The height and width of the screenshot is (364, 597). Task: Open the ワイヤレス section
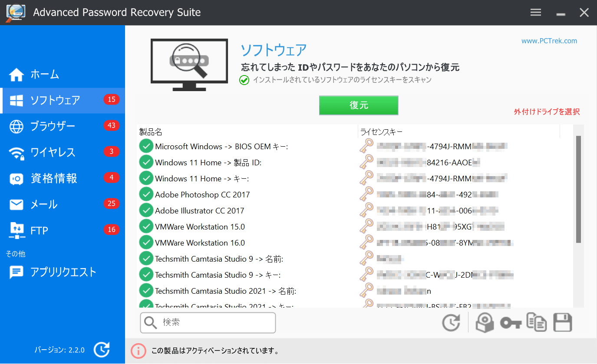pos(63,152)
